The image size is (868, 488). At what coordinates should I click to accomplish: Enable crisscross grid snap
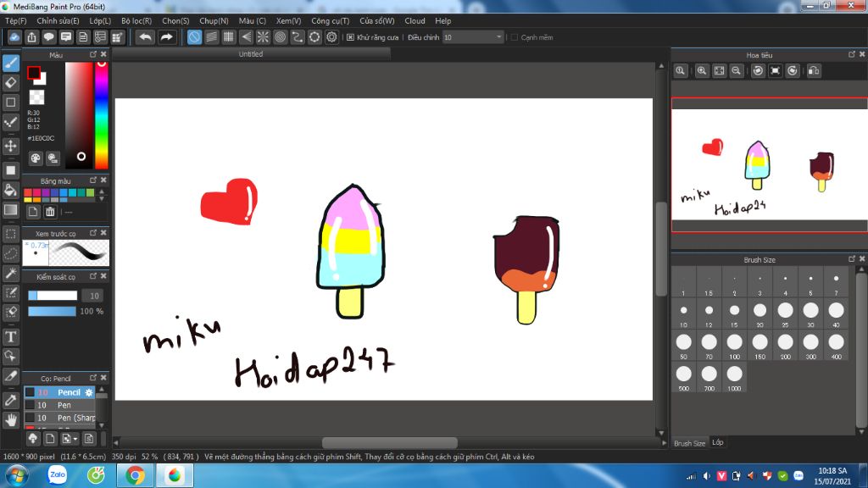[229, 37]
